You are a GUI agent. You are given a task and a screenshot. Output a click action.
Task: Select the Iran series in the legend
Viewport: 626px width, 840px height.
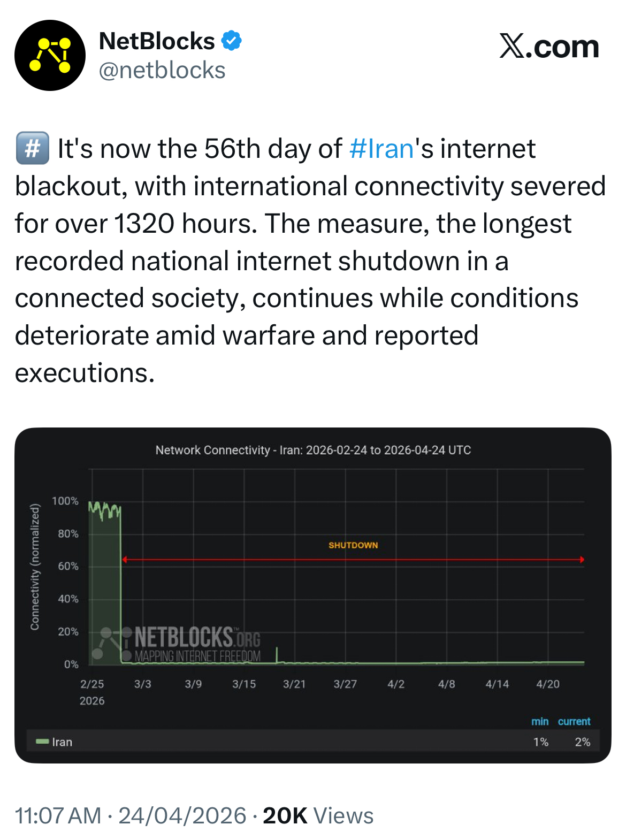[62, 742]
